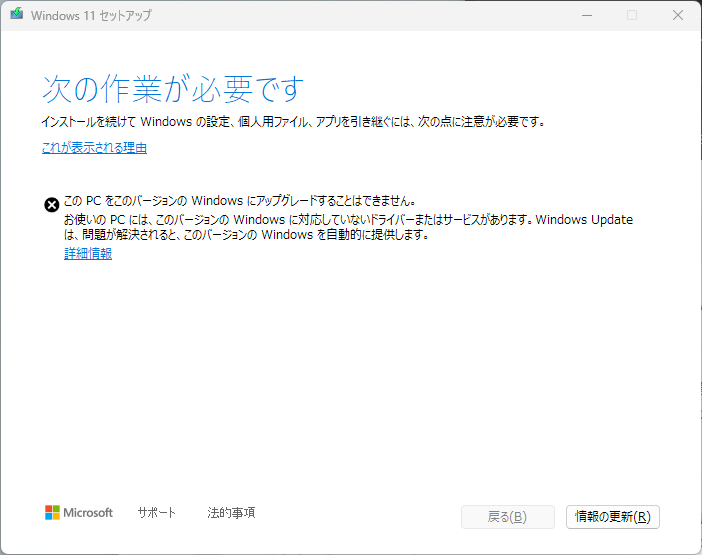Close the Windows 11 セットアップ window
The image size is (702, 555).
pyautogui.click(x=678, y=15)
